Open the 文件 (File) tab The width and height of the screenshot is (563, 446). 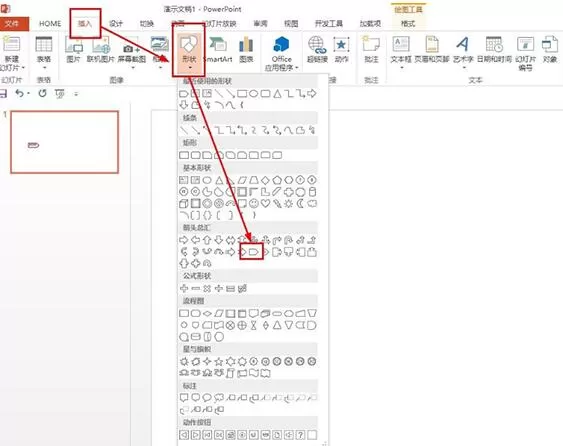click(11, 24)
